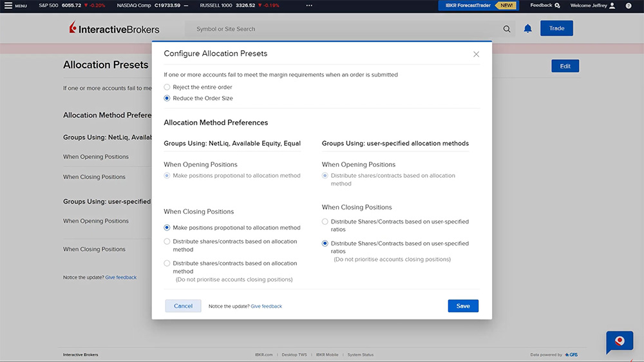Open the IBKR.com footer link
Image resolution: width=644 pixels, height=362 pixels.
pyautogui.click(x=263, y=355)
